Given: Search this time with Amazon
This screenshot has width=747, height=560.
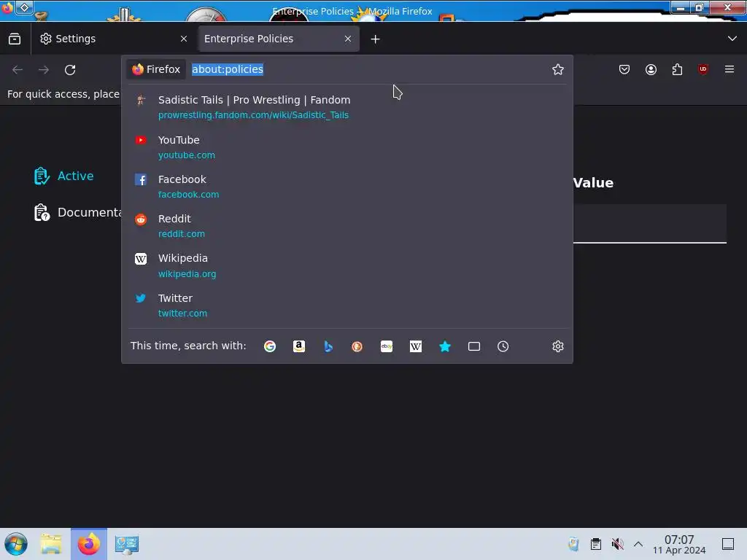Looking at the screenshot, I should (298, 346).
